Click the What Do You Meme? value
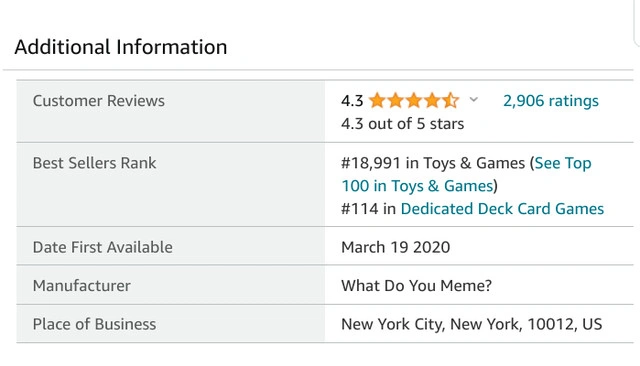 416,286
